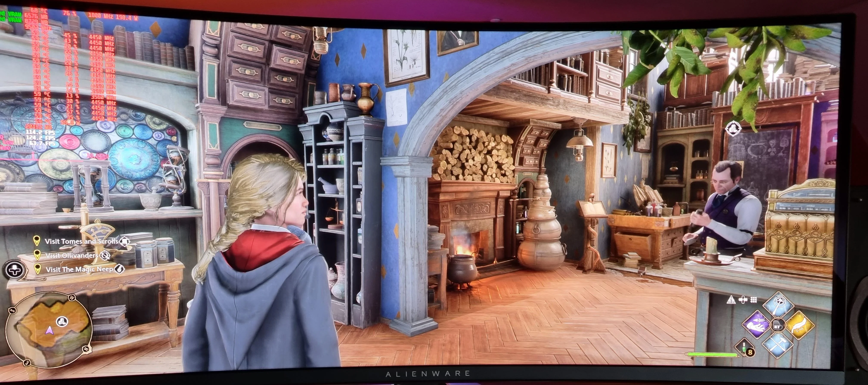Use the Wiggenweld potion icon
Viewport: 868px width, 385px height.
[744, 347]
